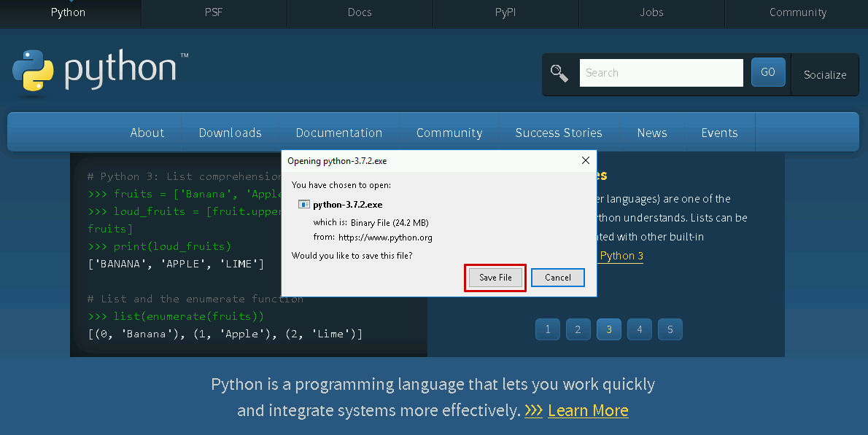Type in the Search input field
This screenshot has width=868, height=435.
pyautogui.click(x=661, y=73)
